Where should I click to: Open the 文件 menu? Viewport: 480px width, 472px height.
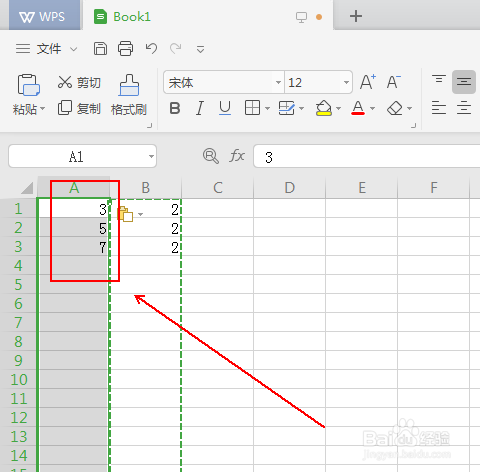[x=49, y=49]
